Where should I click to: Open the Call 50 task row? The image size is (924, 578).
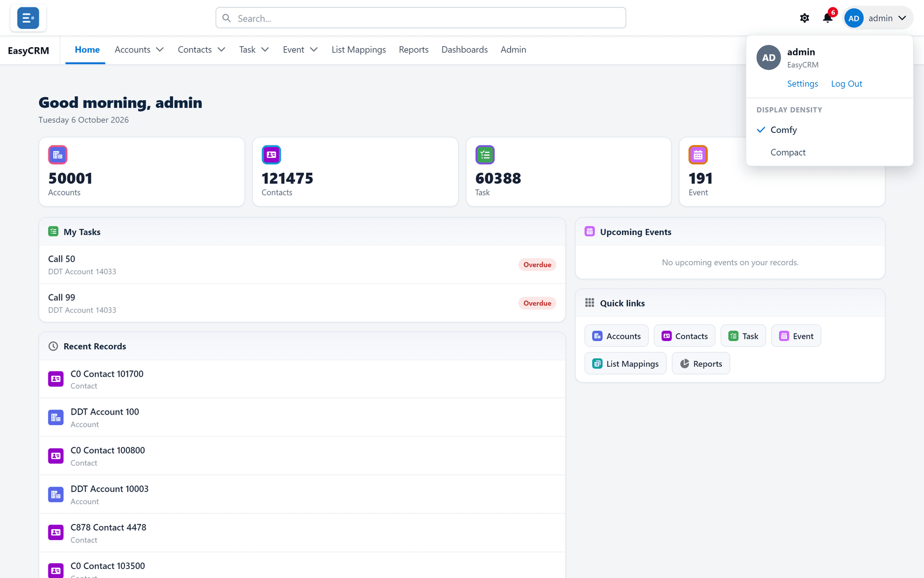(302, 264)
